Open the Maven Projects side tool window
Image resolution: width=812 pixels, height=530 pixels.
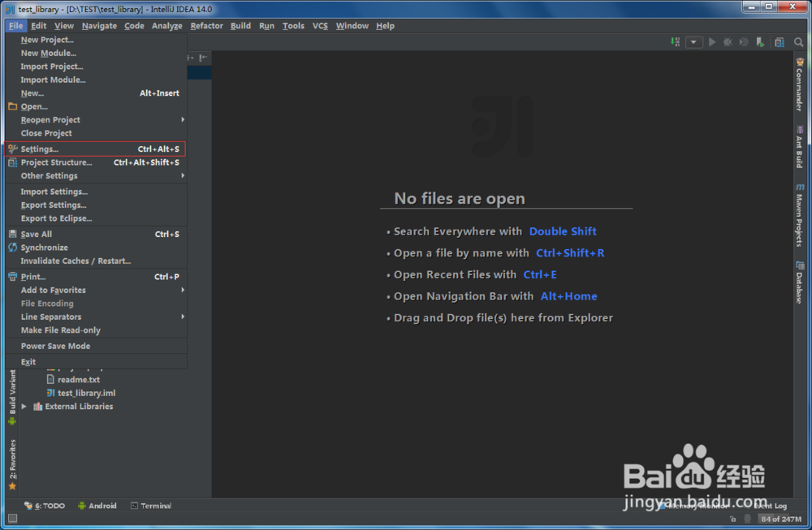800,215
